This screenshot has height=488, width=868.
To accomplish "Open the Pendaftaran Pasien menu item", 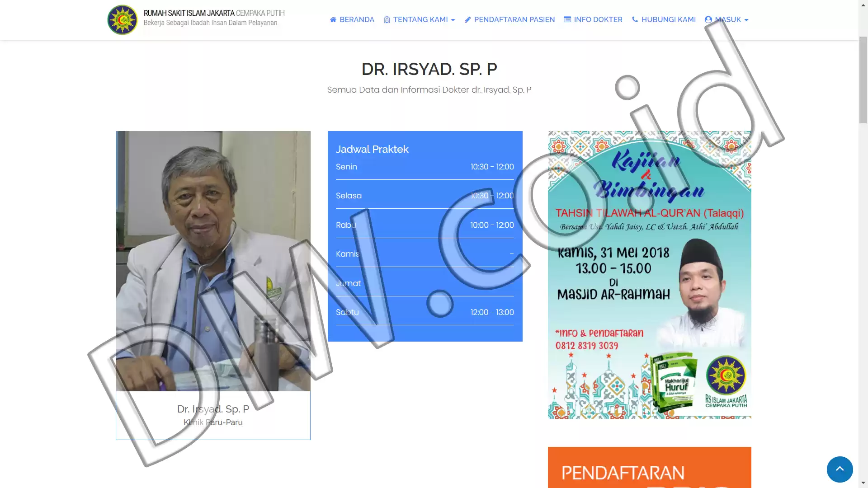I will 509,20.
